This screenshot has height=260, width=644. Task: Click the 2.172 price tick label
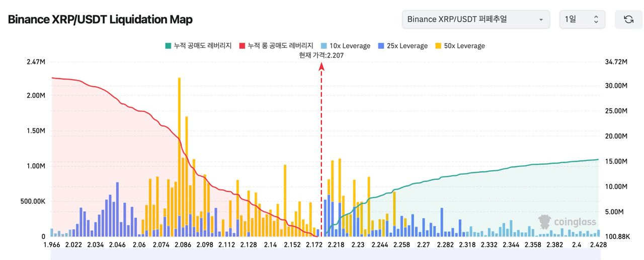314,244
